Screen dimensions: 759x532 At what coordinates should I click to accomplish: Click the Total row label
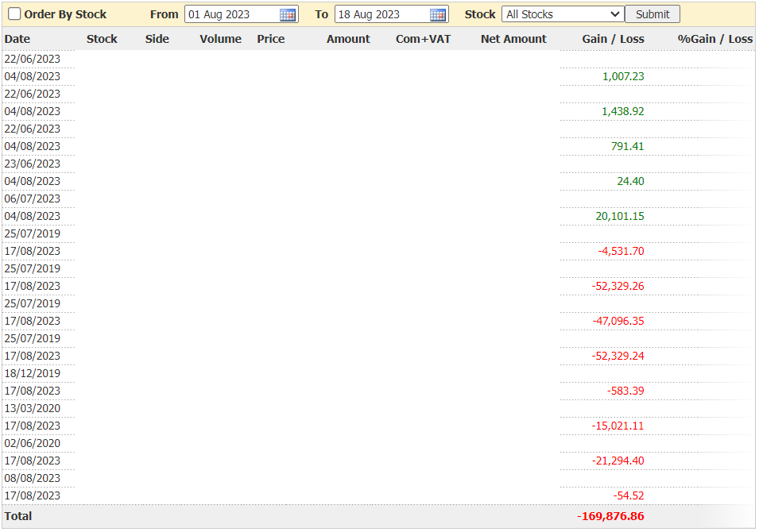[18, 517]
